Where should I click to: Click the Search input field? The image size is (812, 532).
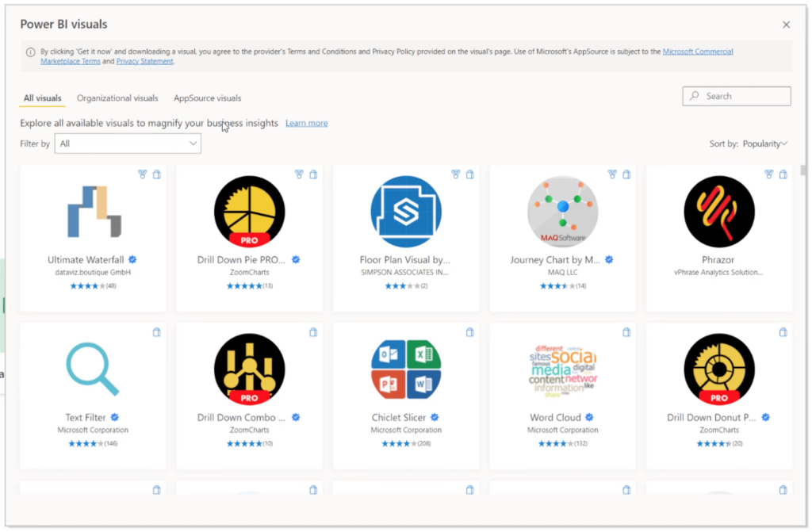737,97
